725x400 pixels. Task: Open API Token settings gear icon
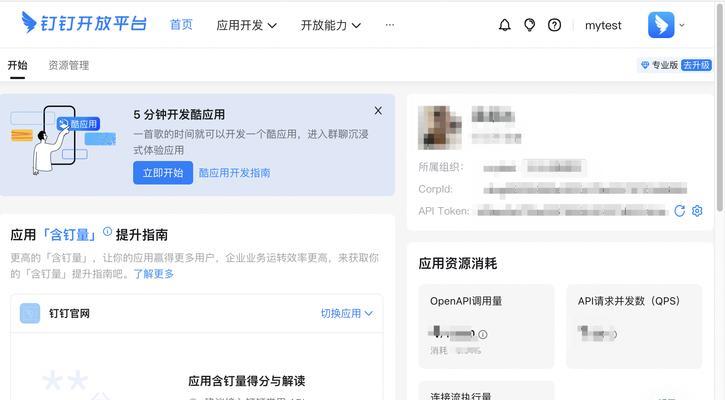[x=697, y=211]
